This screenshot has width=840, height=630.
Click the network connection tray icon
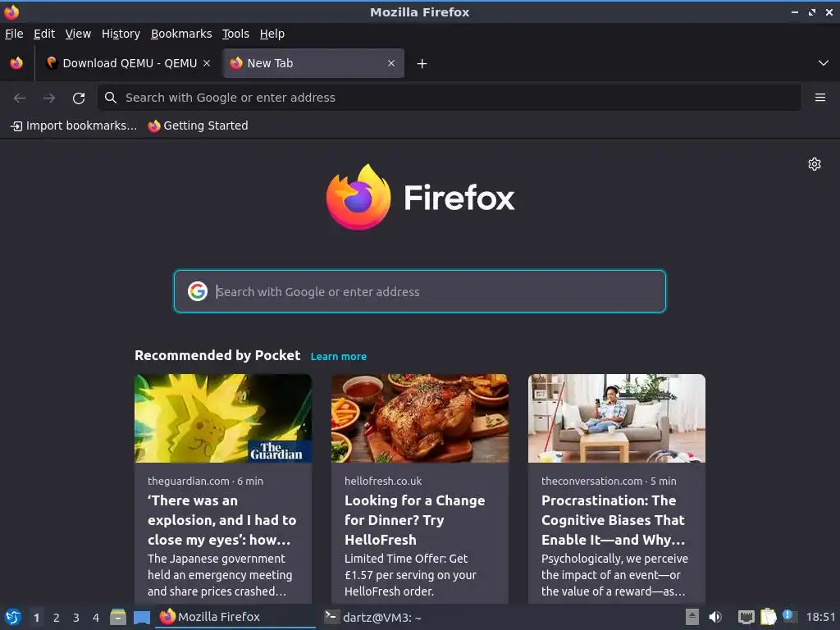coord(746,618)
